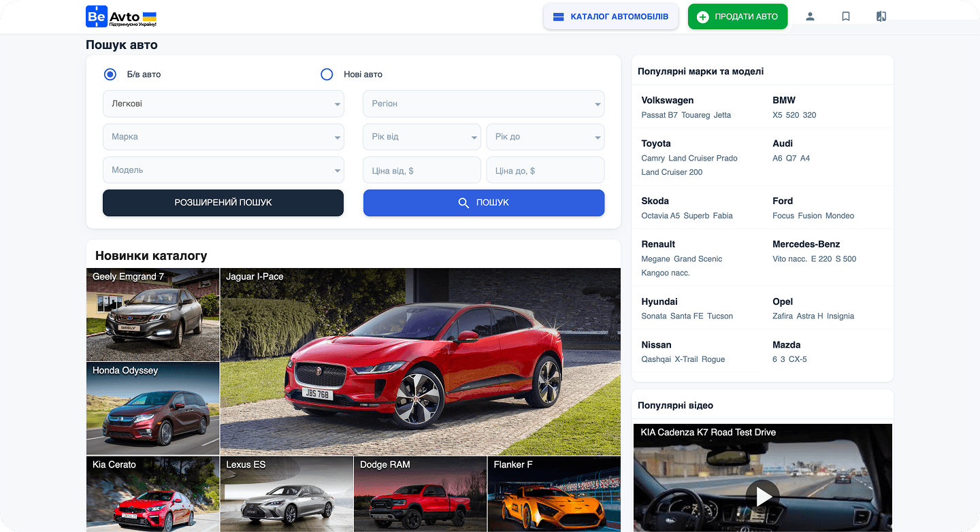Screen dimensions: 980x532
Task: Open the Honda Odyssey thumbnail
Action: pyautogui.click(x=153, y=408)
